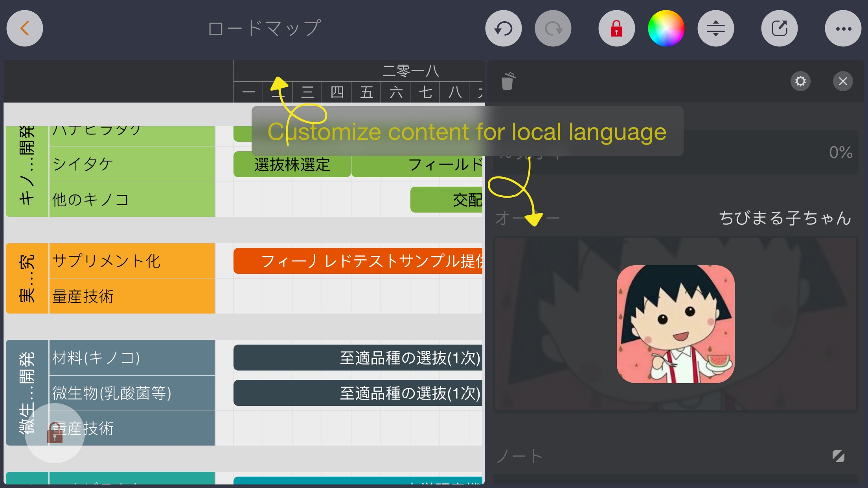868x488 pixels.
Task: Tap the floating lock toggle circle
Action: coord(55,433)
